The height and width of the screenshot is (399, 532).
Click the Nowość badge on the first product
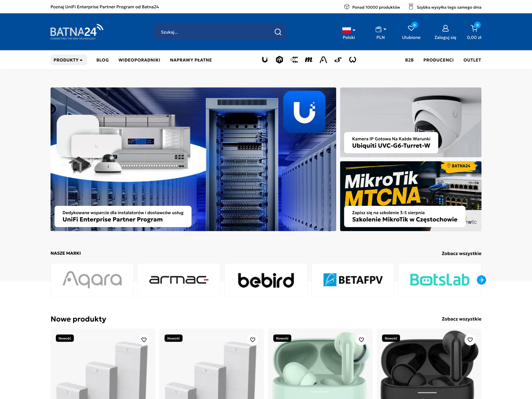[65, 338]
